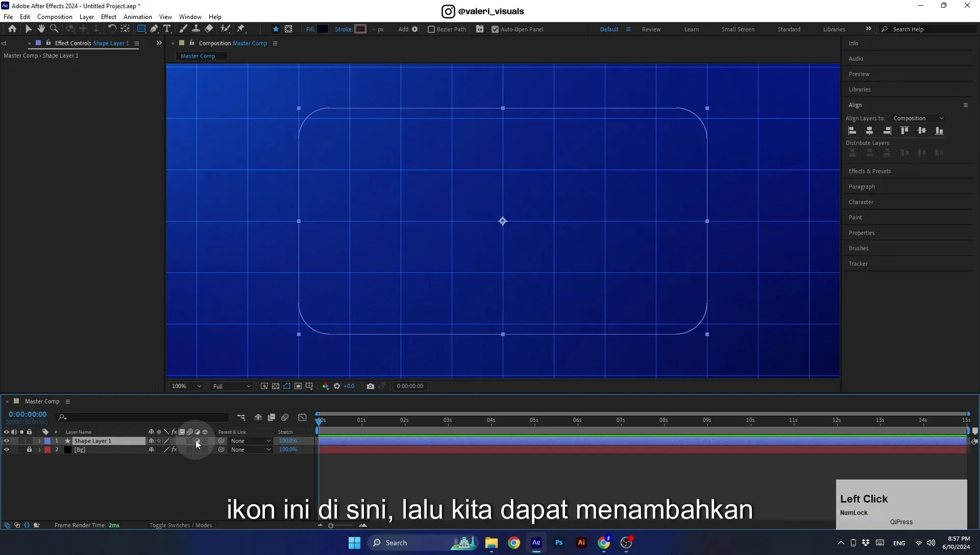Select the Clone Stamp tool
Image resolution: width=980 pixels, height=555 pixels.
[196, 29]
